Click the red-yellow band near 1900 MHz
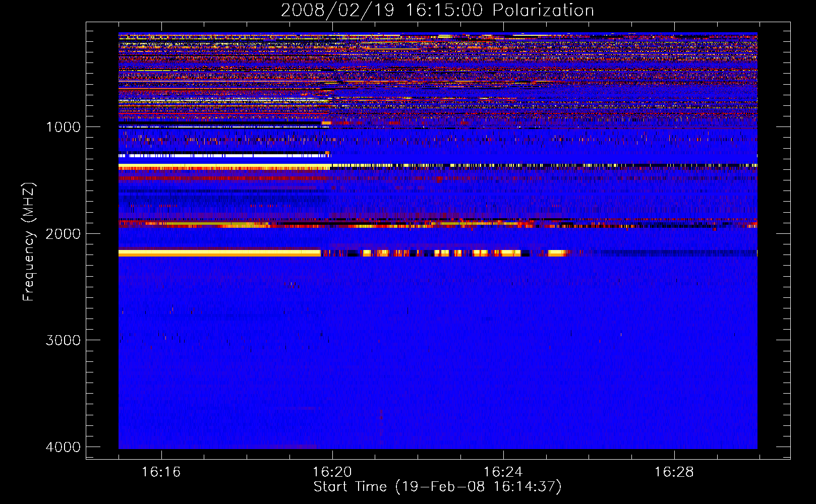Viewport: 816px width, 504px height. click(438, 224)
